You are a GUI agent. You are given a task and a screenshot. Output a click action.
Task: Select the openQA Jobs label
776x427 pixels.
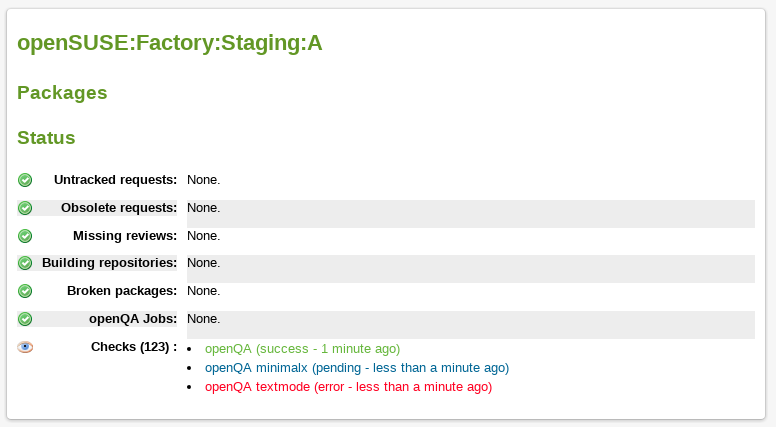[133, 319]
